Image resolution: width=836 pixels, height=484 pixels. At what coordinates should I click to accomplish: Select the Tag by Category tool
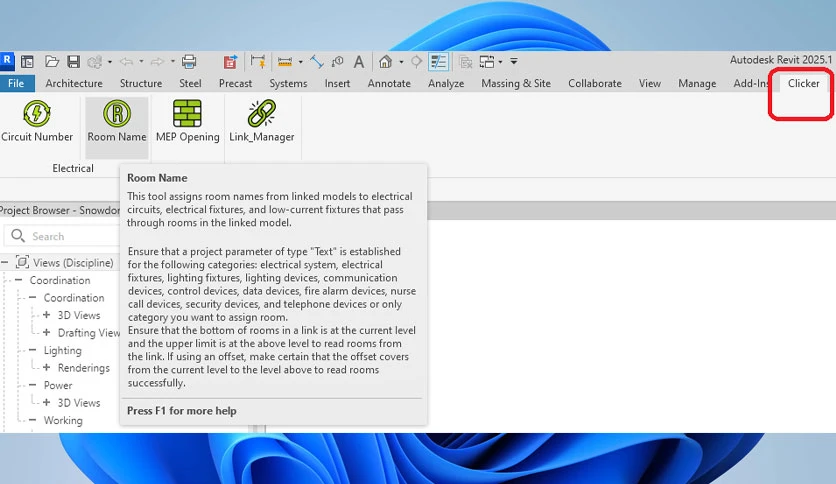tap(337, 62)
